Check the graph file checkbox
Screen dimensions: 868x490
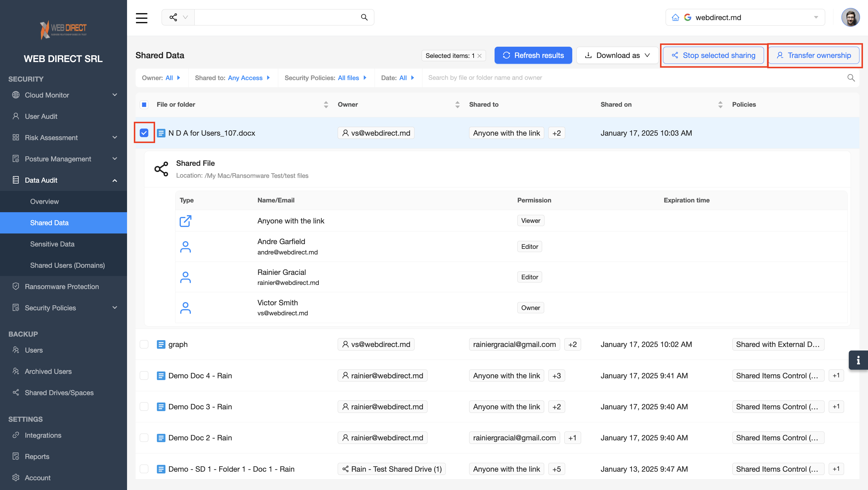click(x=144, y=344)
